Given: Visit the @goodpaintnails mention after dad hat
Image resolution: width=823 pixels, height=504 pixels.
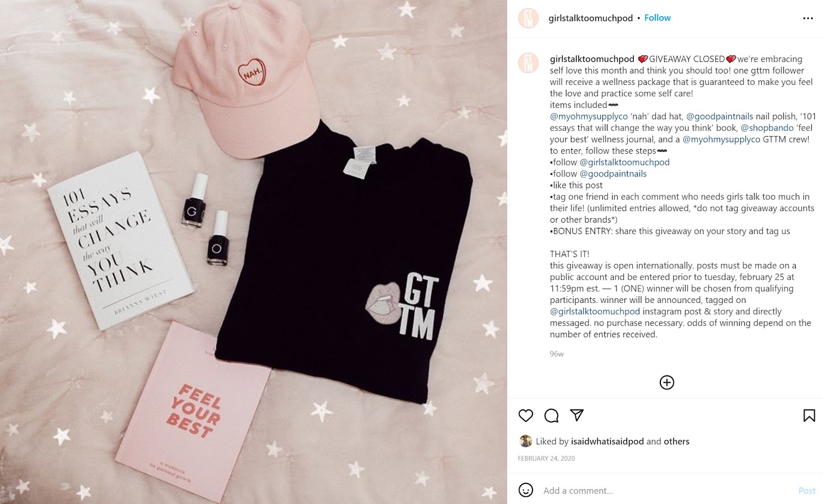Looking at the screenshot, I should point(720,116).
